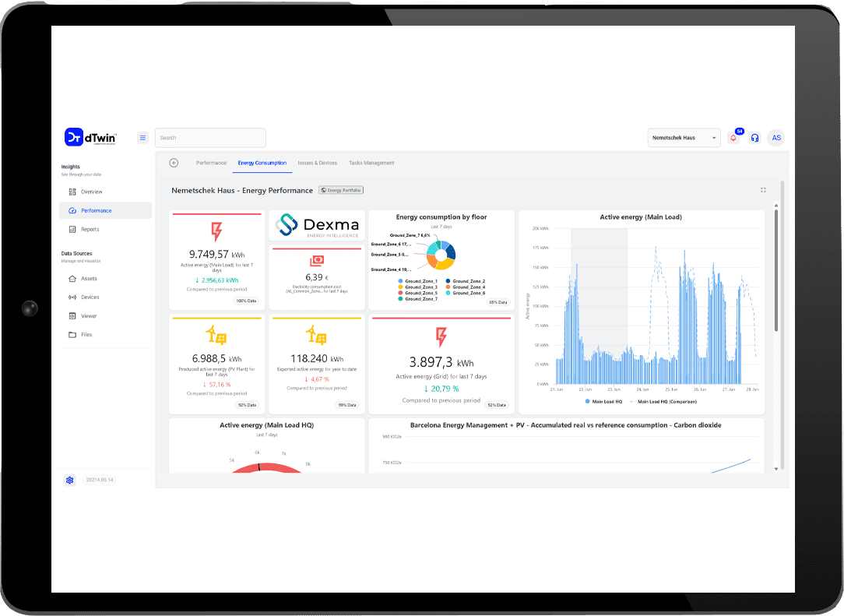
Task: Open the Performance tab in top bar
Action: [x=211, y=163]
